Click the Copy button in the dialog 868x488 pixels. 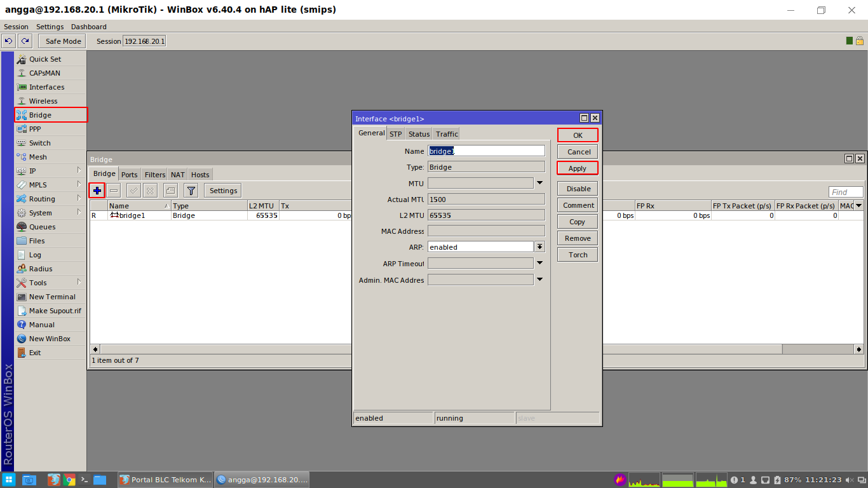click(578, 222)
